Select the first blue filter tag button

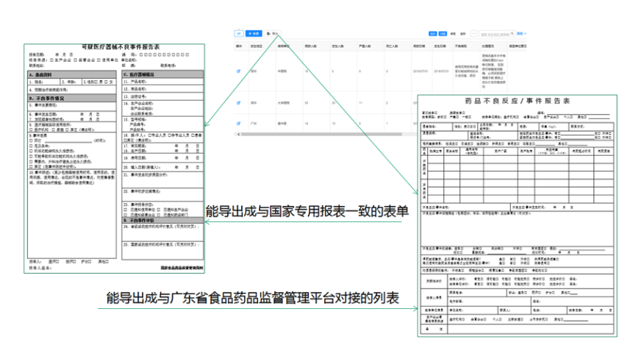(432, 34)
